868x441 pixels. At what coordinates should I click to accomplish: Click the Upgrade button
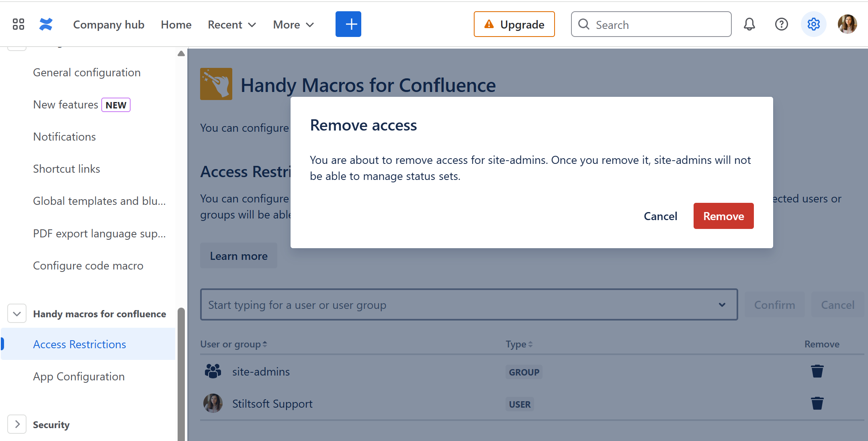514,24
